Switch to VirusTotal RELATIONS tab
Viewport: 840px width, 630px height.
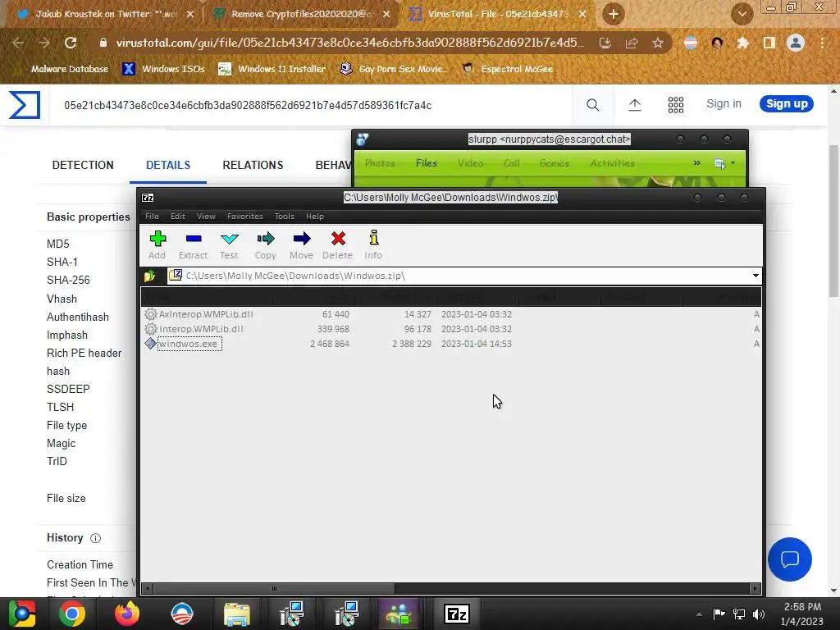[x=253, y=165]
